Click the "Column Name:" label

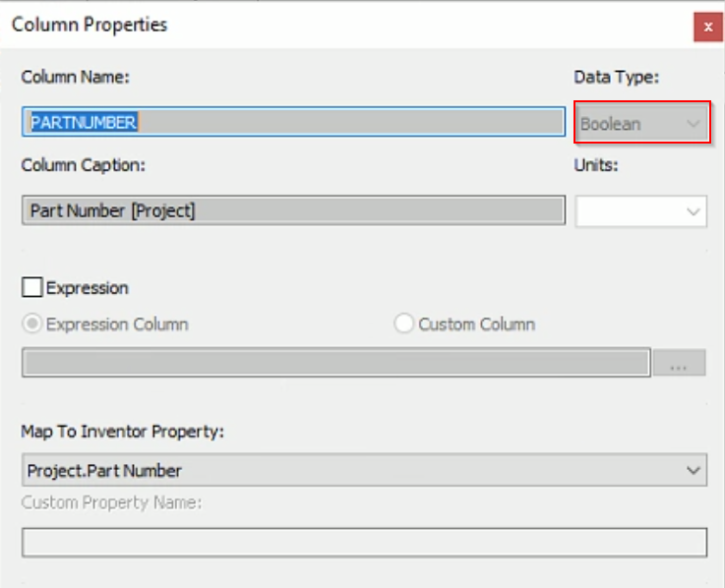click(x=76, y=77)
